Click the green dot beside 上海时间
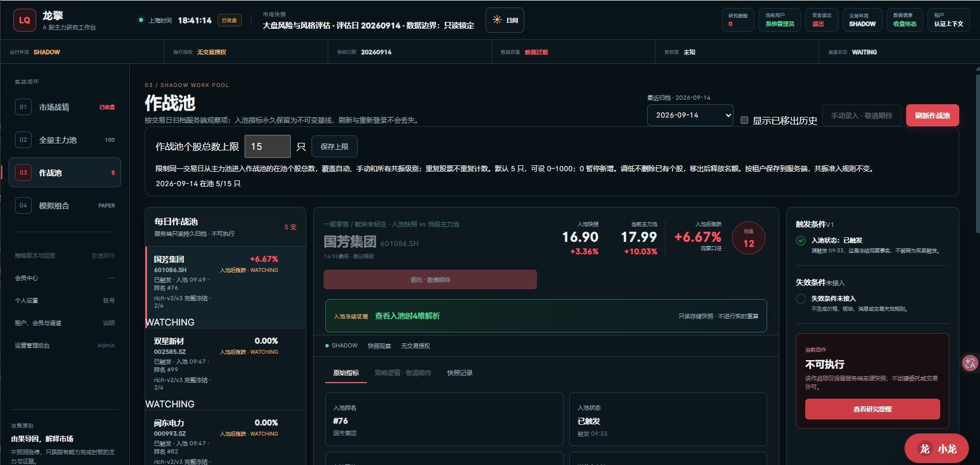The width and height of the screenshot is (980, 465). [x=141, y=20]
